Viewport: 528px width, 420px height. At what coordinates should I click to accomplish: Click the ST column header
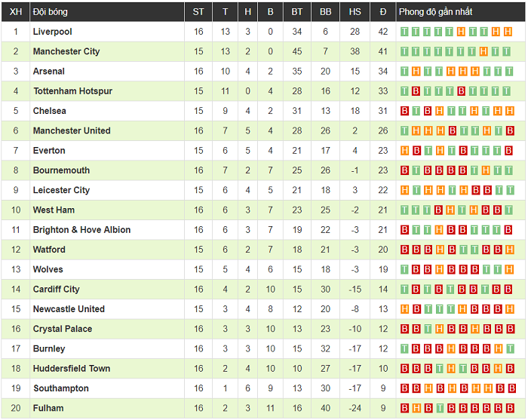pyautogui.click(x=198, y=11)
